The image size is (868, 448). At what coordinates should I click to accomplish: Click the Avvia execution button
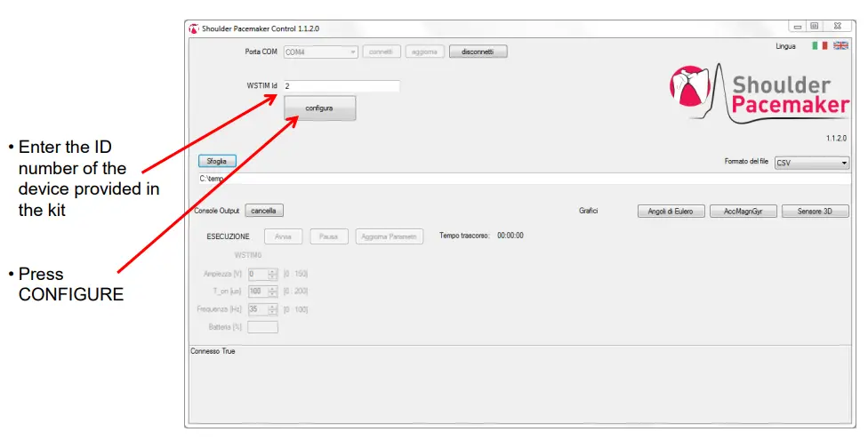[x=284, y=236]
